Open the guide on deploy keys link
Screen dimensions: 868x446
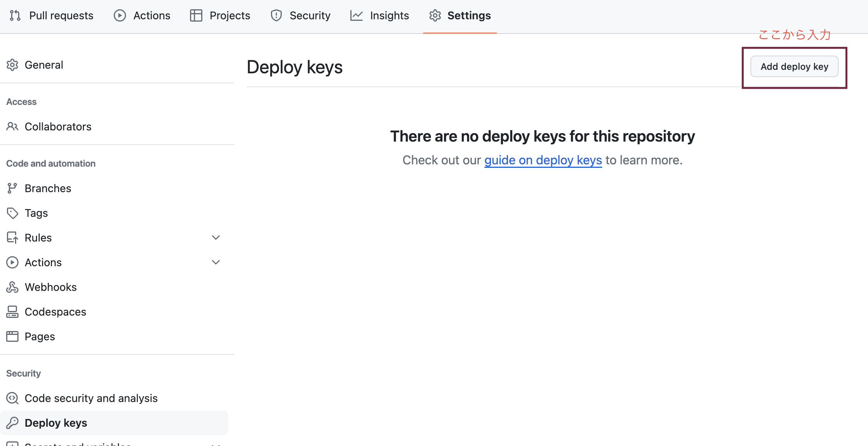pos(543,160)
